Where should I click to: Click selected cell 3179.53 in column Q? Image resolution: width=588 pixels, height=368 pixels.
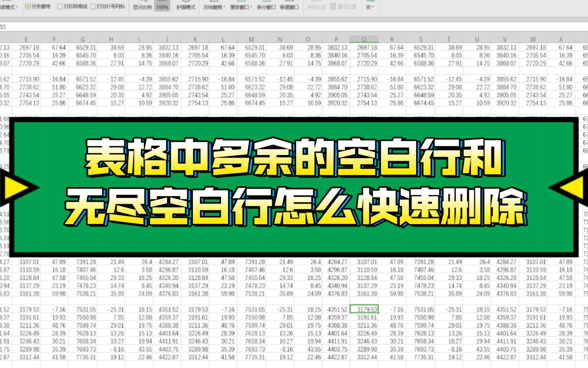coord(364,309)
